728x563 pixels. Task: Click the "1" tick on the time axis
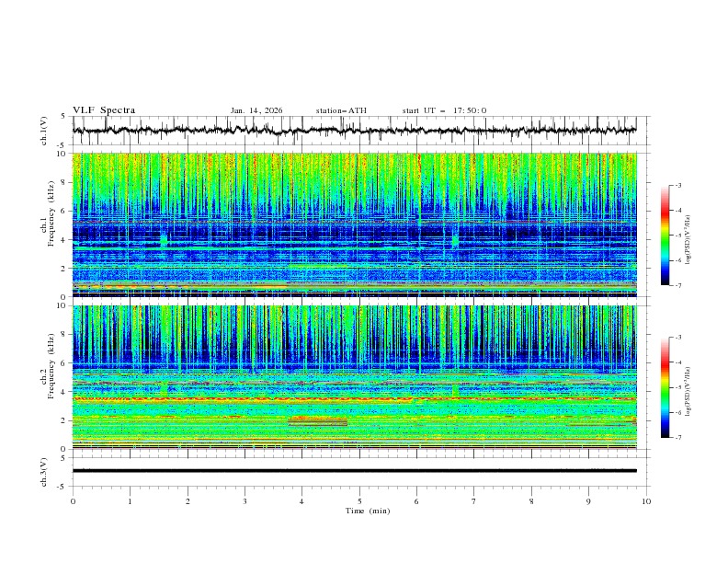pyautogui.click(x=130, y=501)
